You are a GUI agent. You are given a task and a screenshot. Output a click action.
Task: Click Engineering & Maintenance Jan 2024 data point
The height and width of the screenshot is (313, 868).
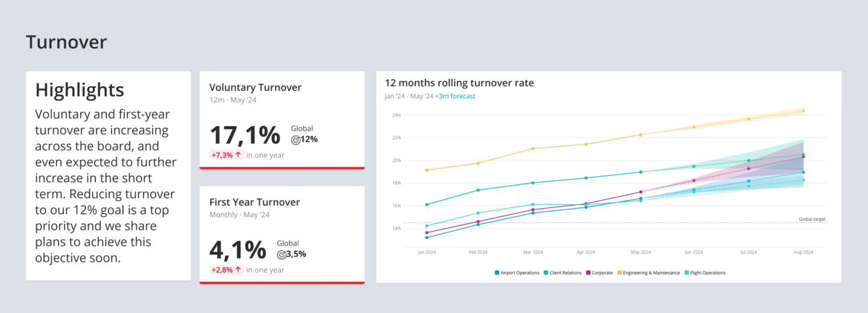pos(427,170)
